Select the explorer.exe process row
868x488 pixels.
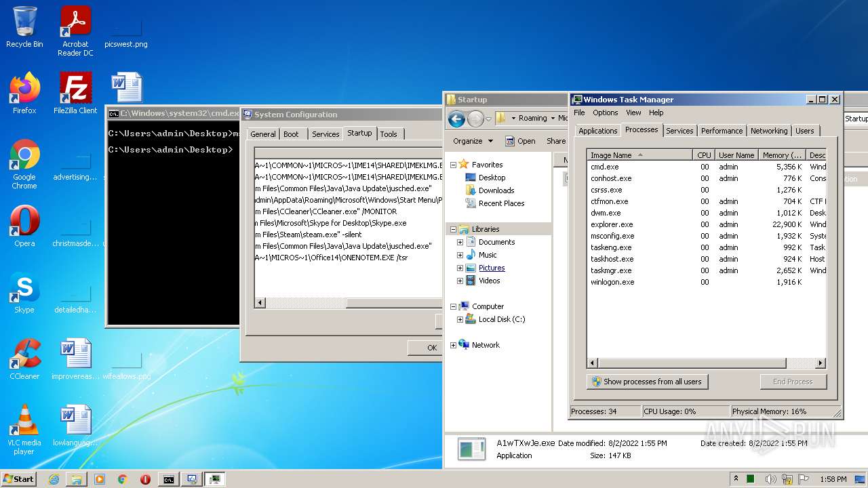[706, 224]
